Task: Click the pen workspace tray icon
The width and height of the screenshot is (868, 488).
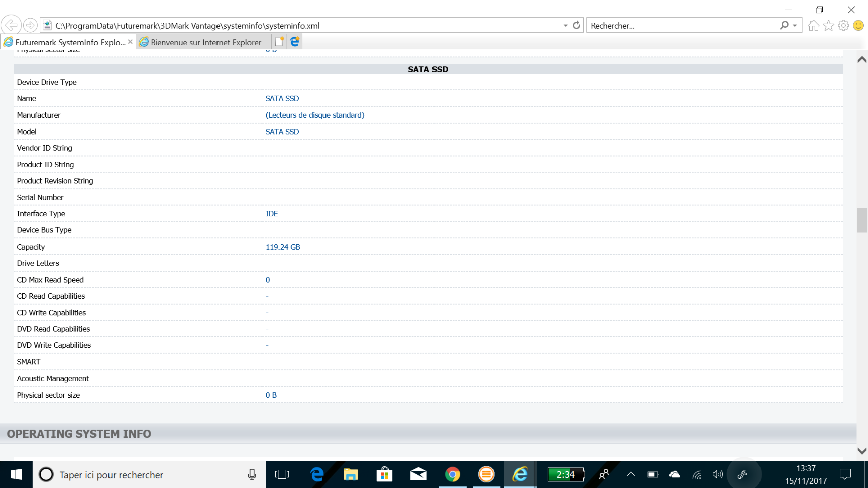Action: pyautogui.click(x=742, y=474)
